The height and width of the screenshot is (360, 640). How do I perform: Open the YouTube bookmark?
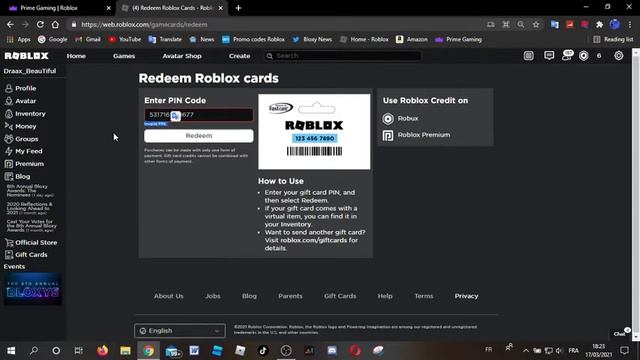tap(124, 40)
